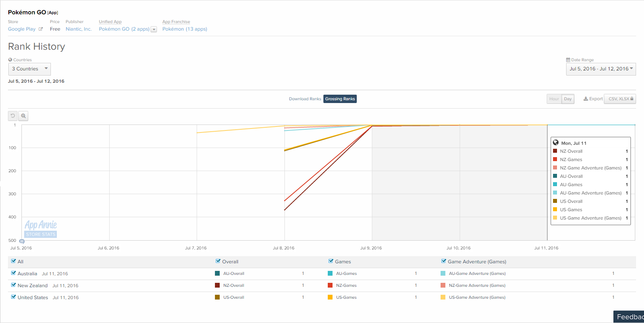Click the Export download icon
Viewport: 644px width, 323px height.
tap(586, 99)
